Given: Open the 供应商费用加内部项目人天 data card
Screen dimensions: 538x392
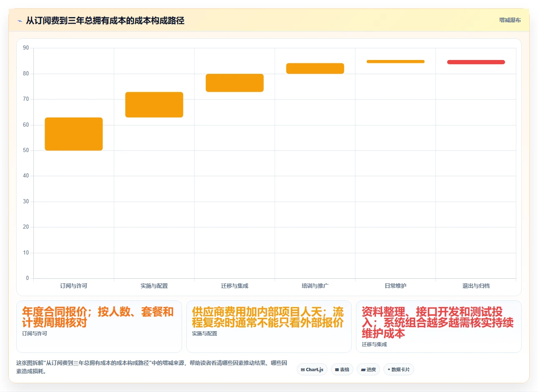Looking at the screenshot, I should [x=269, y=327].
